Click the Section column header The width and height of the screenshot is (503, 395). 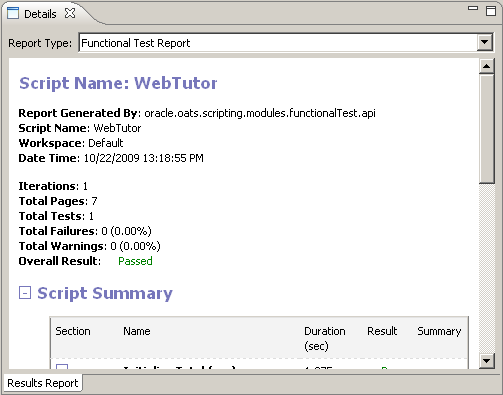(73, 331)
